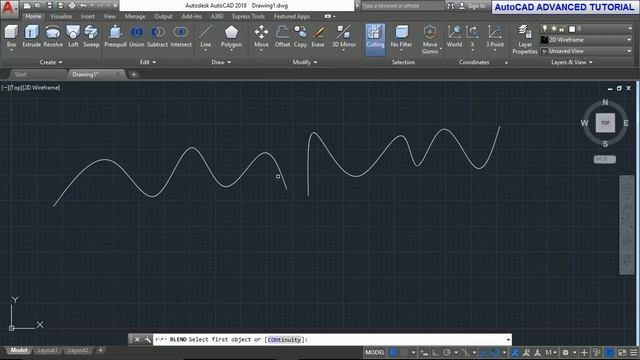
Task: Select the Revolve tool
Action: click(x=53, y=36)
